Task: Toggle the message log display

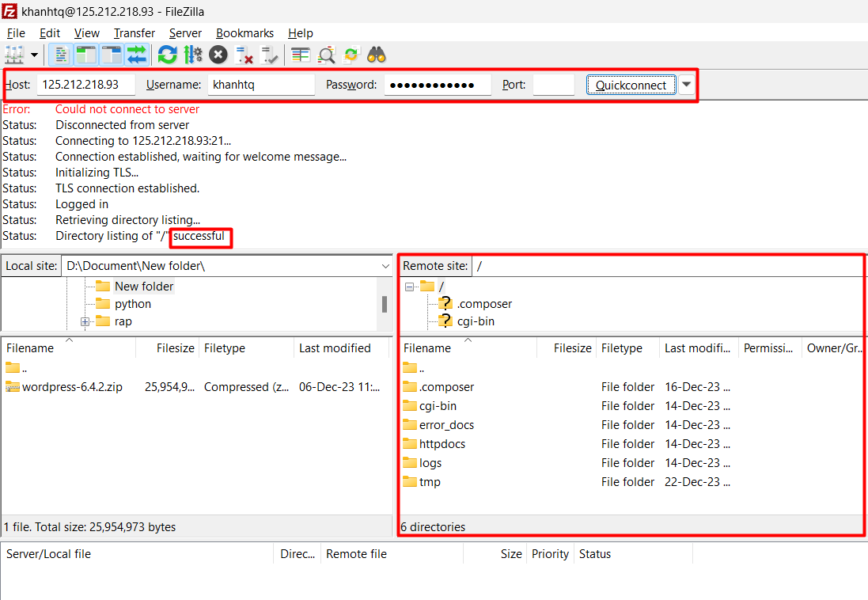Action: [62, 55]
